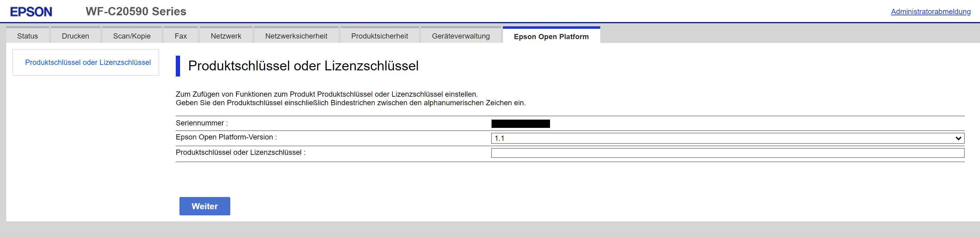Open the Produktsicherheit tab
Viewport: 980px width, 238px height.
(x=379, y=36)
